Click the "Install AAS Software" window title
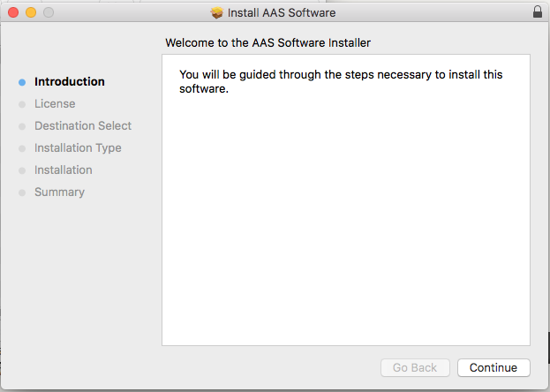Screen dimensions: 550x392 tap(282, 12)
